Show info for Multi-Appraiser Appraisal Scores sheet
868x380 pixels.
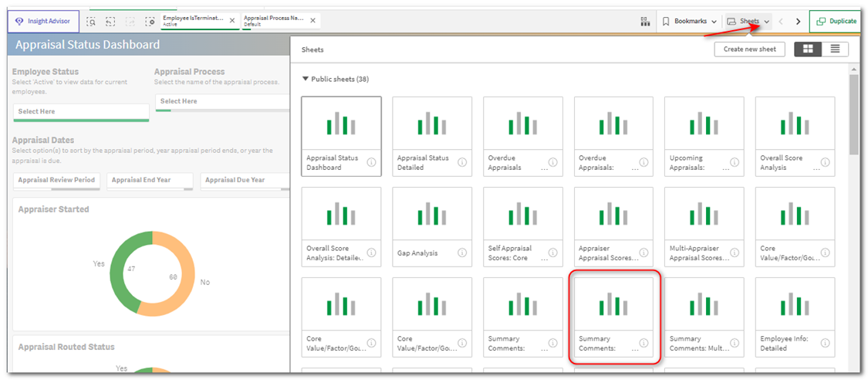(735, 253)
